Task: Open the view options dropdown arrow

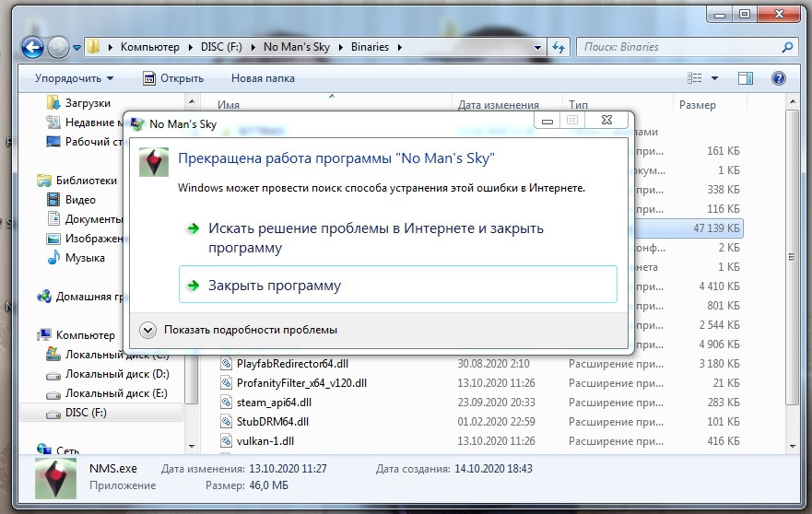Action: point(714,78)
